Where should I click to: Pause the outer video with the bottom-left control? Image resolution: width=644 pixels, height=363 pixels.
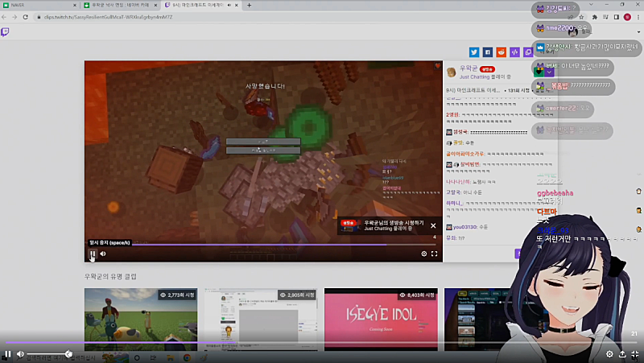pos(7,354)
